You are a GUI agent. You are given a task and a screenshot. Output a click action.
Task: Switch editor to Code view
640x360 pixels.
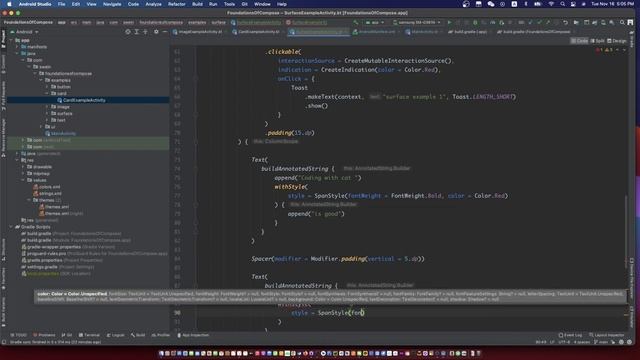point(580,41)
